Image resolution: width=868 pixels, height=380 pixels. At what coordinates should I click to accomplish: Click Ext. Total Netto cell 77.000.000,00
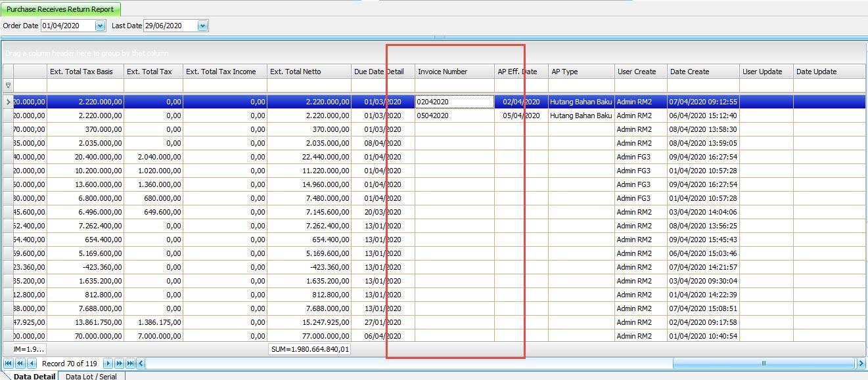pos(309,336)
